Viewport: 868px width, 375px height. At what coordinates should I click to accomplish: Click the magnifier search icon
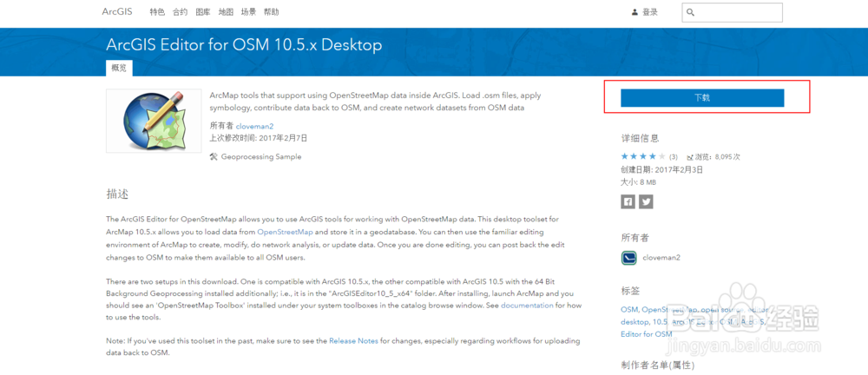coord(690,12)
